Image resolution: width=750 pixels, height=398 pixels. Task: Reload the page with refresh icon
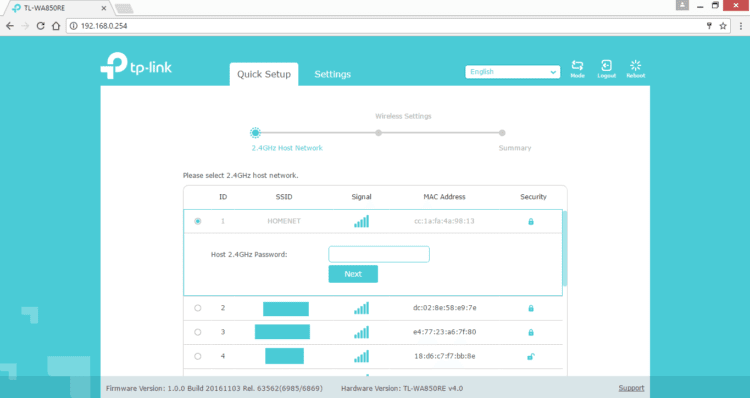41,26
